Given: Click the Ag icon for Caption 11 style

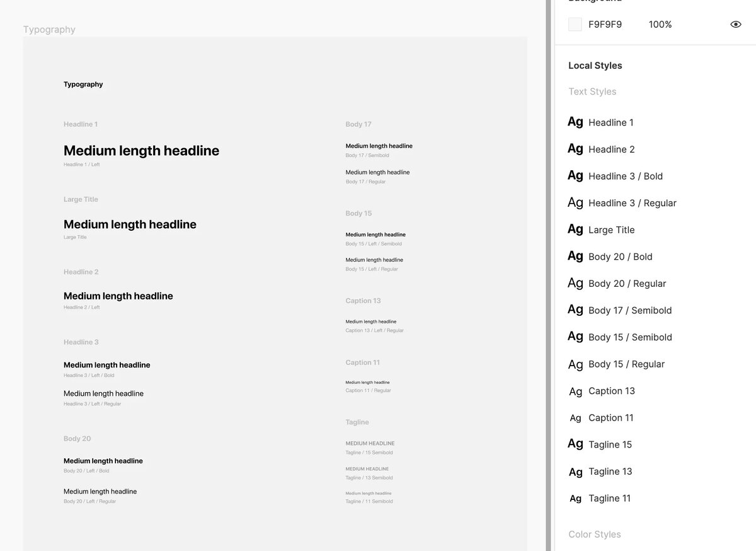Looking at the screenshot, I should pos(575,418).
